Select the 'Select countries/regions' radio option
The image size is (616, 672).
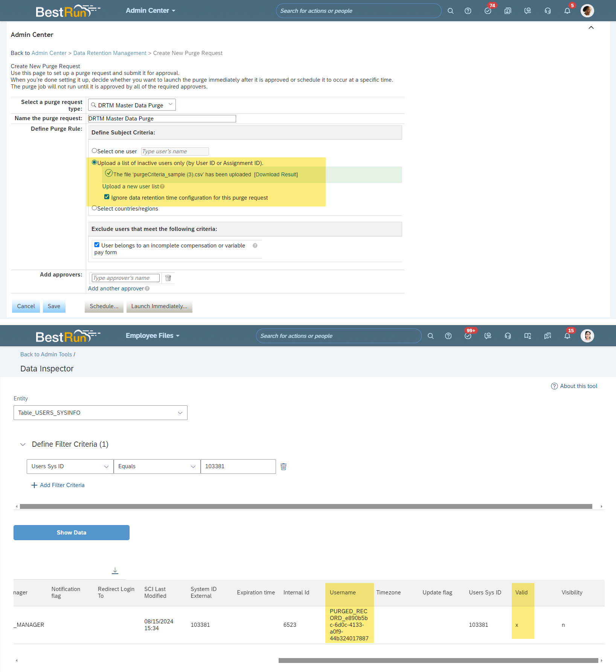tap(95, 208)
